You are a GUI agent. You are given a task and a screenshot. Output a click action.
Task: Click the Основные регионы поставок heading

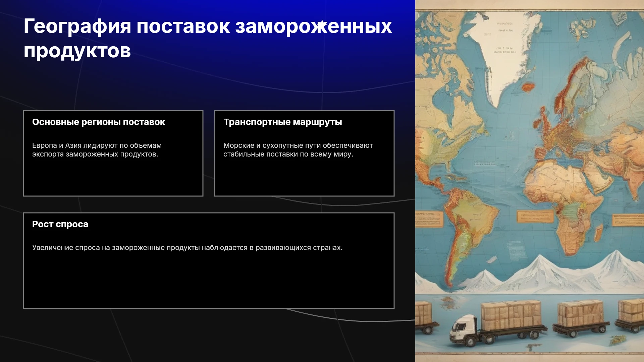click(99, 122)
